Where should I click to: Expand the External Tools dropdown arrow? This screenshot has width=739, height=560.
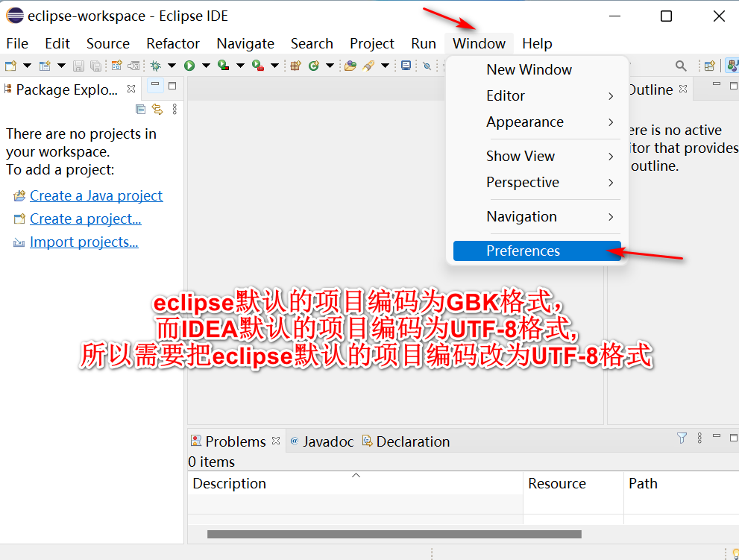(x=274, y=66)
